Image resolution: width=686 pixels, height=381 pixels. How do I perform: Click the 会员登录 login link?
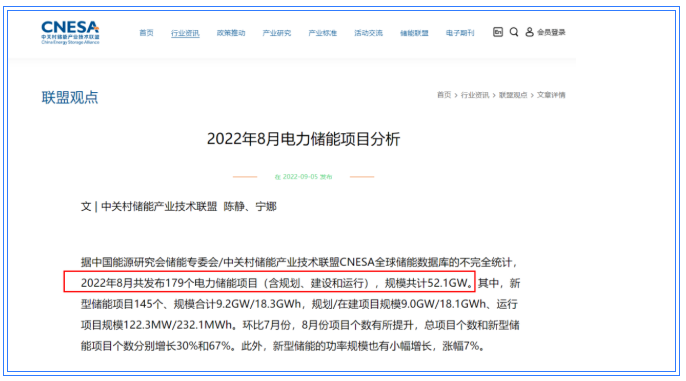[x=551, y=32]
